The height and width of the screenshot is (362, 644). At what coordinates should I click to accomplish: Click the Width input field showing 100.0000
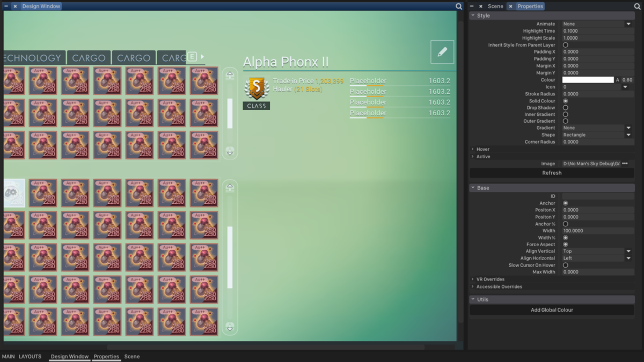(597, 231)
